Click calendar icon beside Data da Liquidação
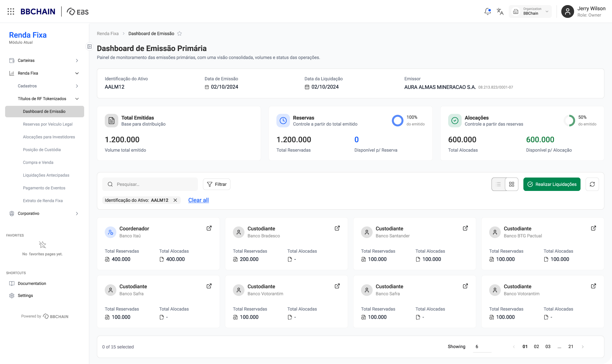The height and width of the screenshot is (364, 612). (307, 87)
